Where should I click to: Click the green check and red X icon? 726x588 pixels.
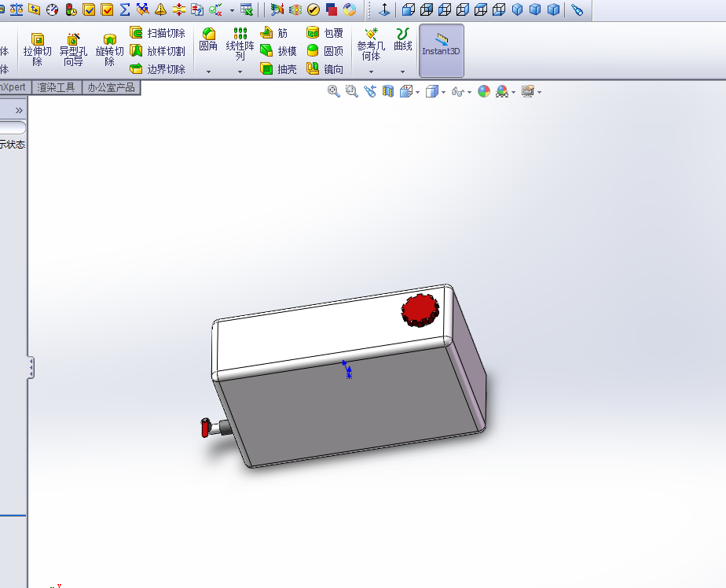(215, 9)
